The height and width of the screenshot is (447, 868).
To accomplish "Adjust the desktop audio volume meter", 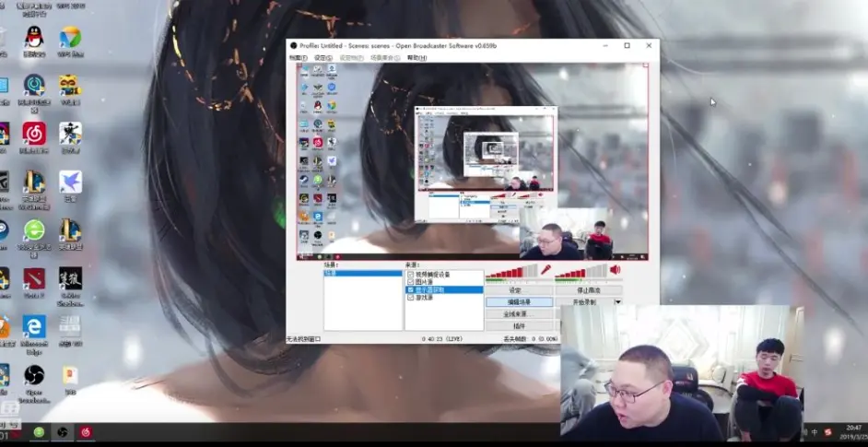I will tap(581, 271).
